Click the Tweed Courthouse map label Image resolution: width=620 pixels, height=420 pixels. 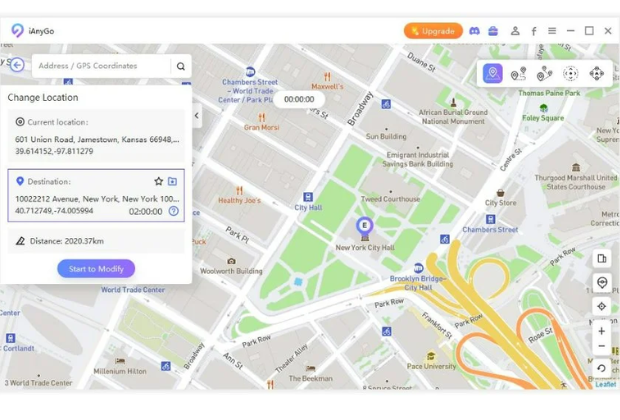click(390, 199)
